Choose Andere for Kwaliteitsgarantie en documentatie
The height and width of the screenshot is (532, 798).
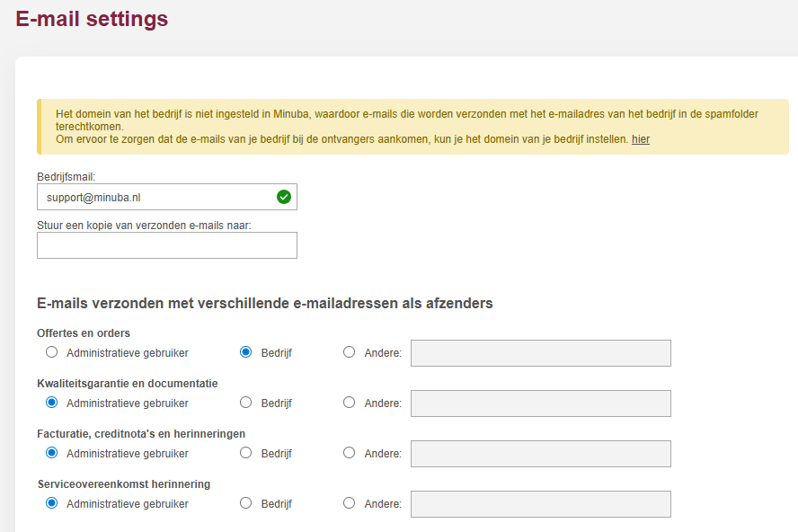tap(349, 403)
